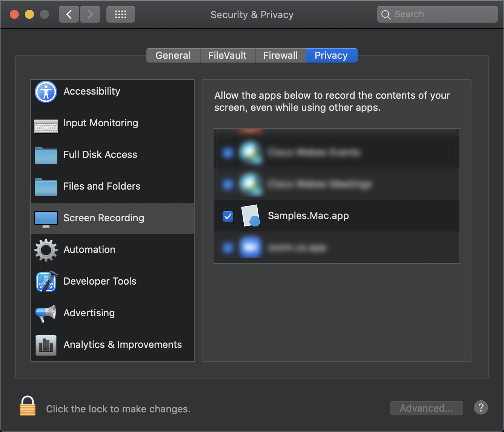The image size is (504, 432).
Task: Select Full Disk Access label
Action: pyautogui.click(x=100, y=155)
